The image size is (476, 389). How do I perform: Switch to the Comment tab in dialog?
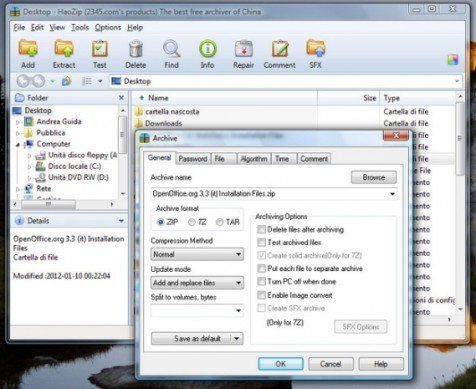tap(314, 159)
